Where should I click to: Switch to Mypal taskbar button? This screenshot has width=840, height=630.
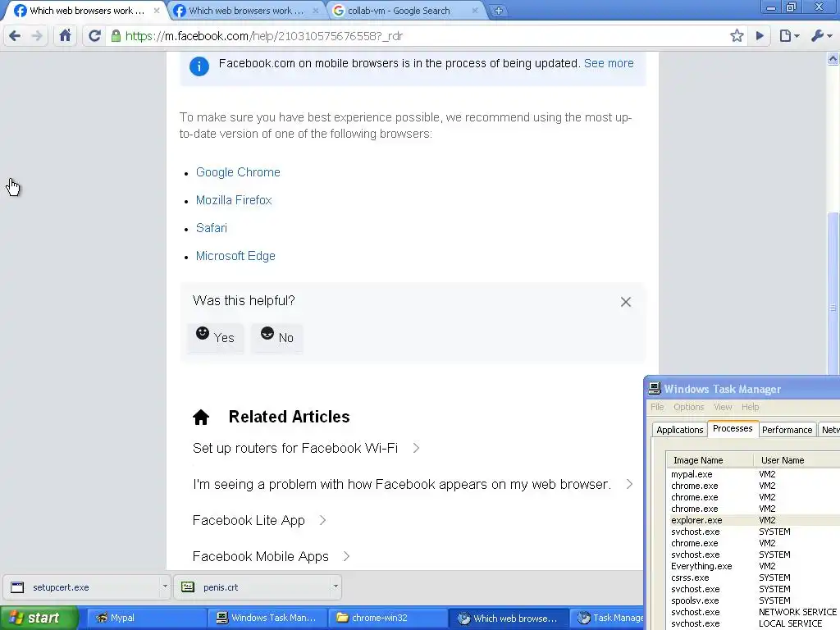point(146,619)
